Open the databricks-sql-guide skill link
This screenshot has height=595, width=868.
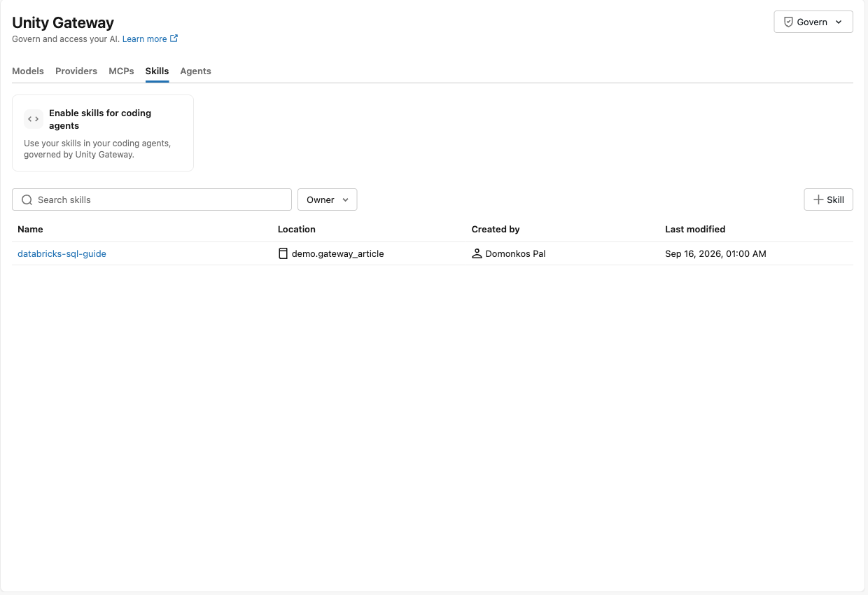tap(62, 253)
